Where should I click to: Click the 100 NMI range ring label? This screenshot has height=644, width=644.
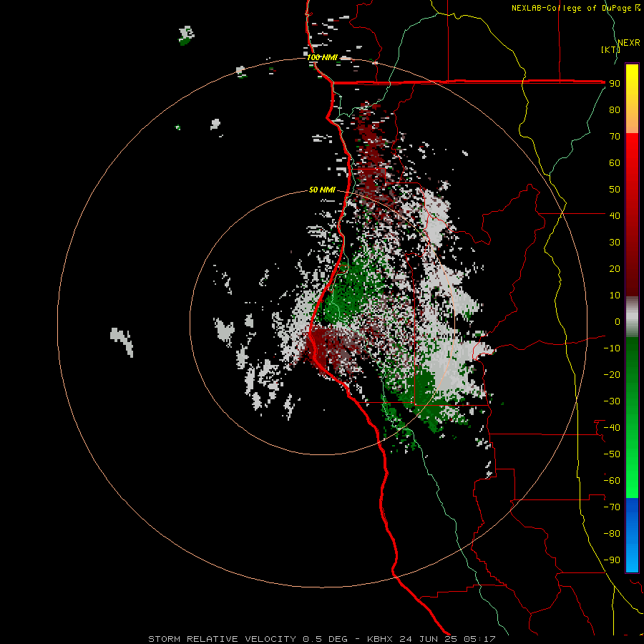pyautogui.click(x=323, y=57)
